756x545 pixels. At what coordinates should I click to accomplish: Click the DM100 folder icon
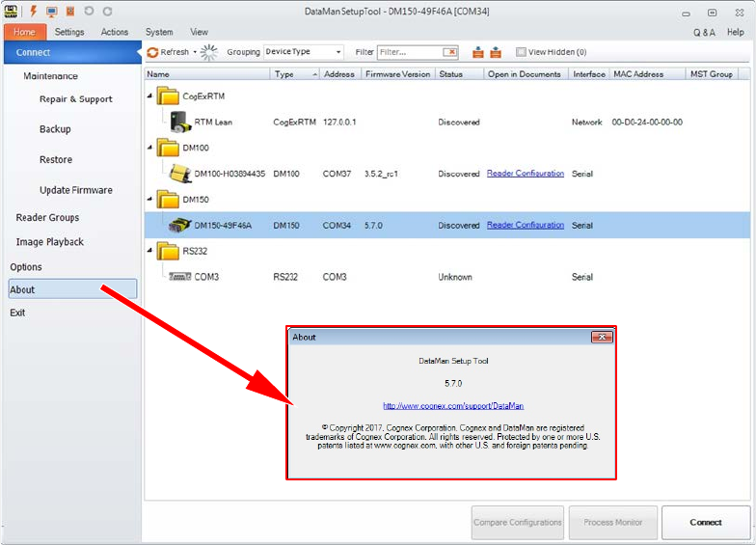168,147
